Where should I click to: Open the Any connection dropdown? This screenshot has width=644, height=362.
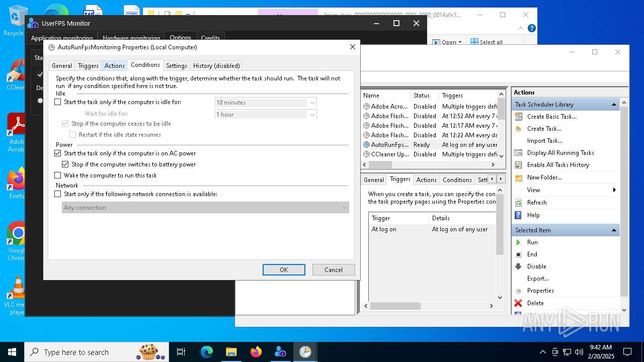[345, 208]
